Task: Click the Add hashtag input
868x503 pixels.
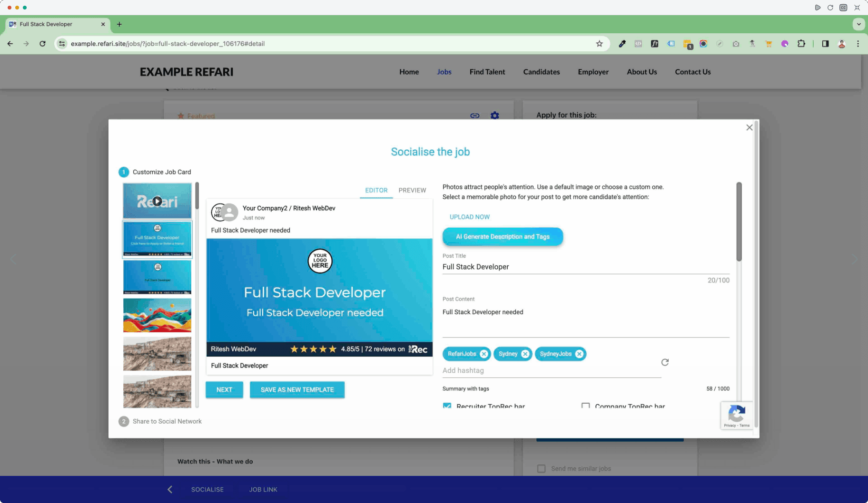Action: [x=552, y=370]
